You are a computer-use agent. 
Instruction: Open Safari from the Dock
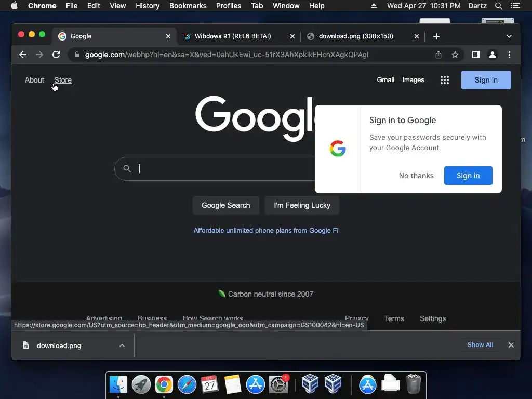(187, 384)
